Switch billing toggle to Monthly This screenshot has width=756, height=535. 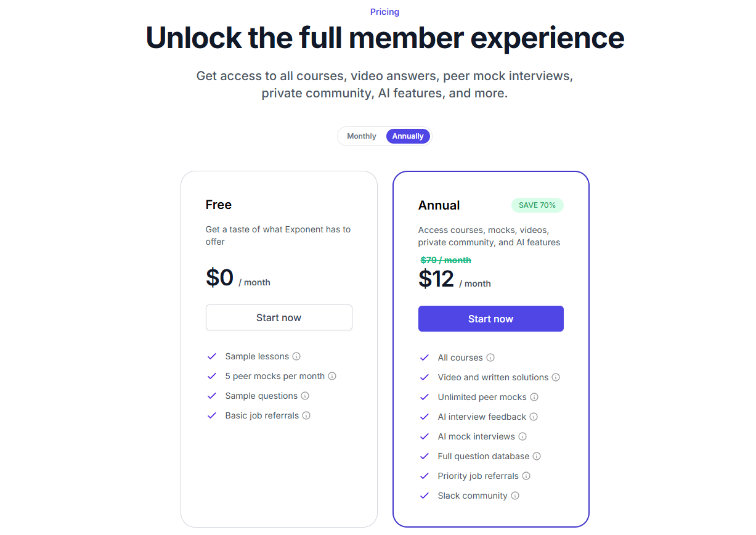point(362,136)
